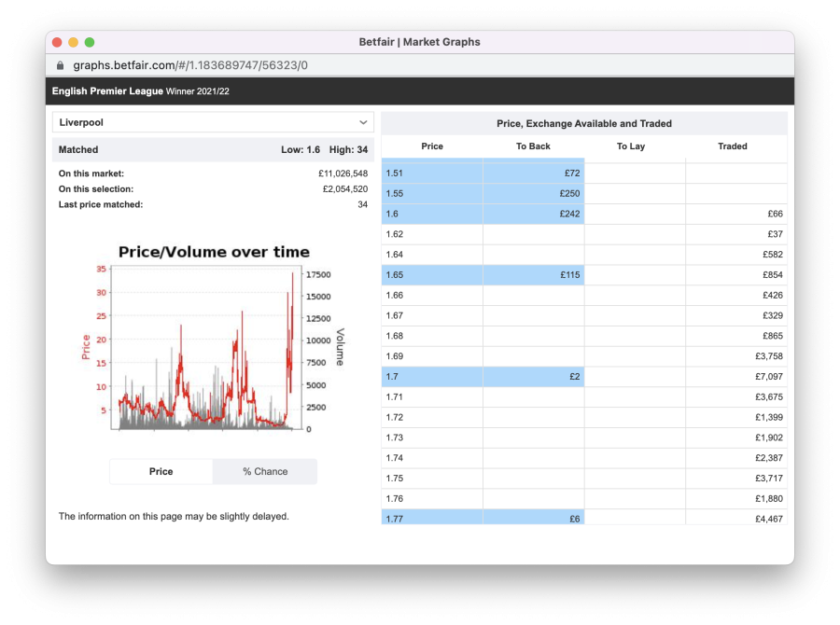Close the window with the red button
This screenshot has width=840, height=625.
(x=57, y=42)
